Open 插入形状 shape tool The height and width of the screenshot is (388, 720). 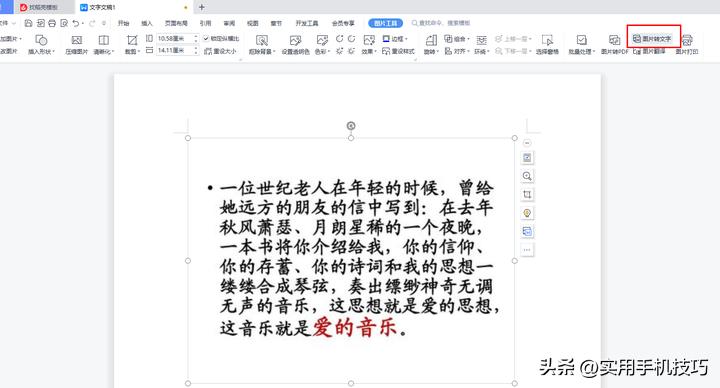(41, 45)
